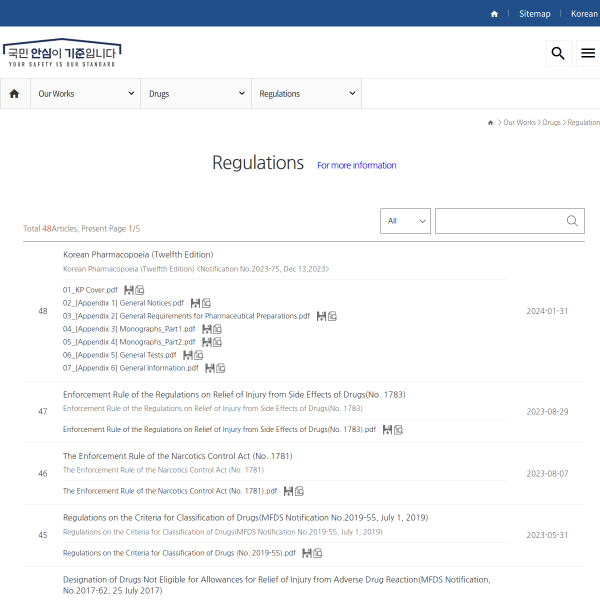Preview 02 General Notices.pdf with its viewer icon
The image size is (600, 600).
pyautogui.click(x=206, y=303)
